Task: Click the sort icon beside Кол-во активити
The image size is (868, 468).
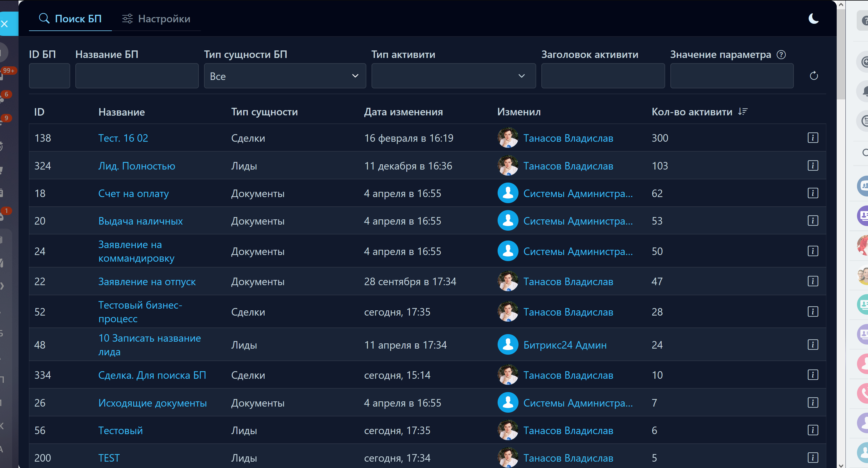Action: [743, 112]
